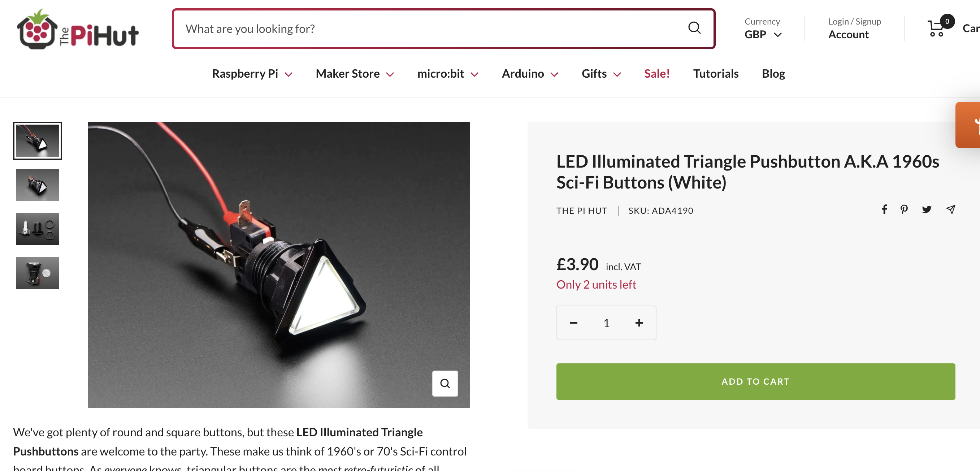Open the shopping cart icon

pos(937,29)
